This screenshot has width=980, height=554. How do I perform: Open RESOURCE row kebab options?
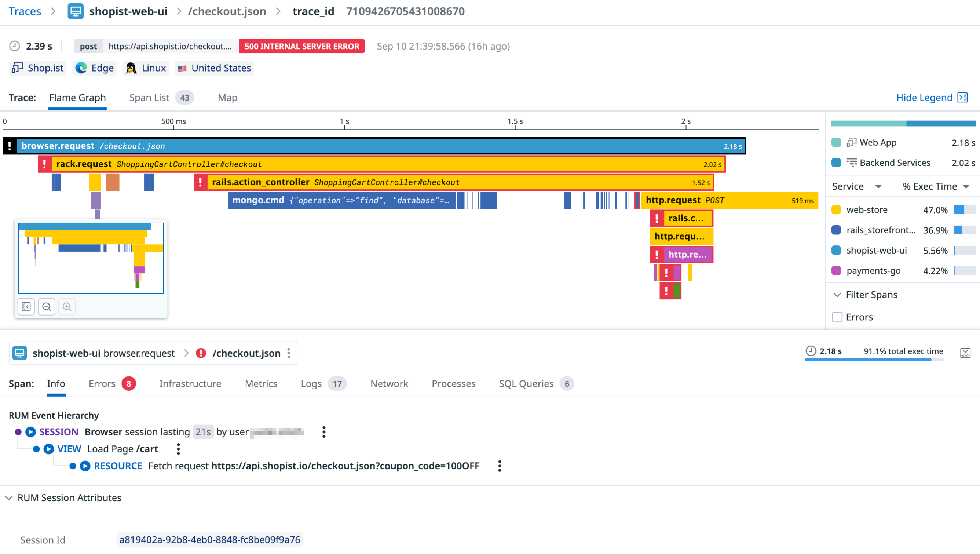[x=500, y=466]
